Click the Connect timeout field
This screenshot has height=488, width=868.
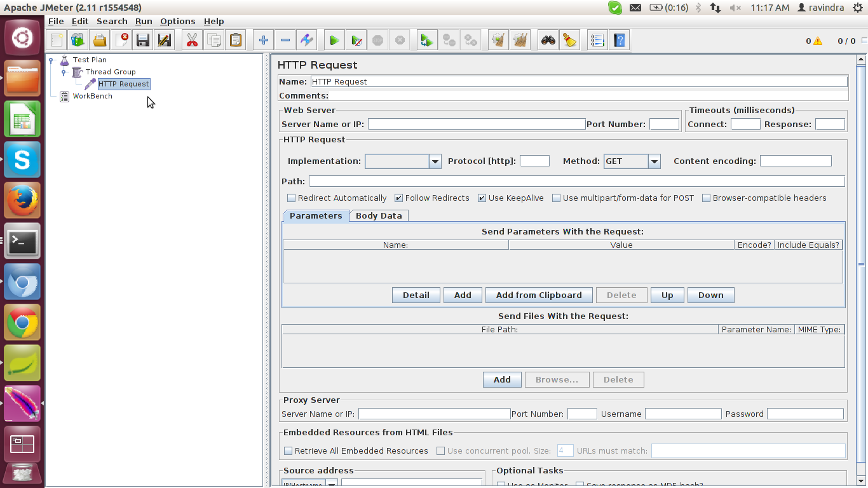(745, 125)
